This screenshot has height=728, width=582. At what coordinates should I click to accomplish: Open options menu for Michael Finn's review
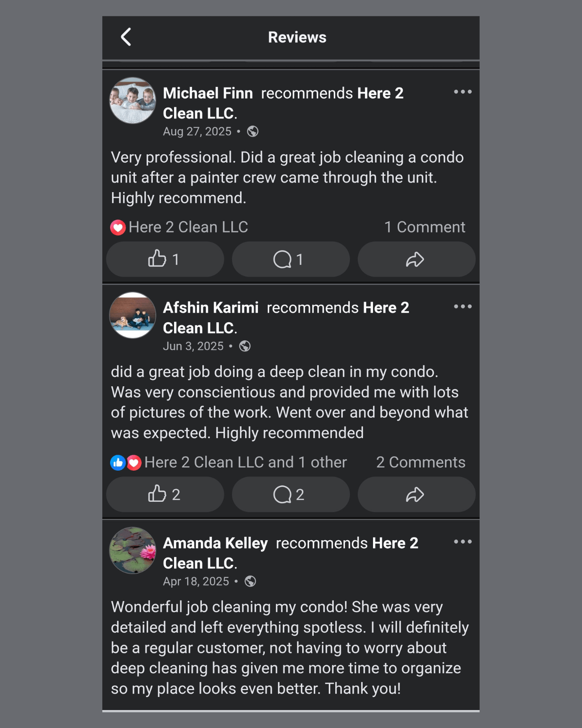coord(463,92)
